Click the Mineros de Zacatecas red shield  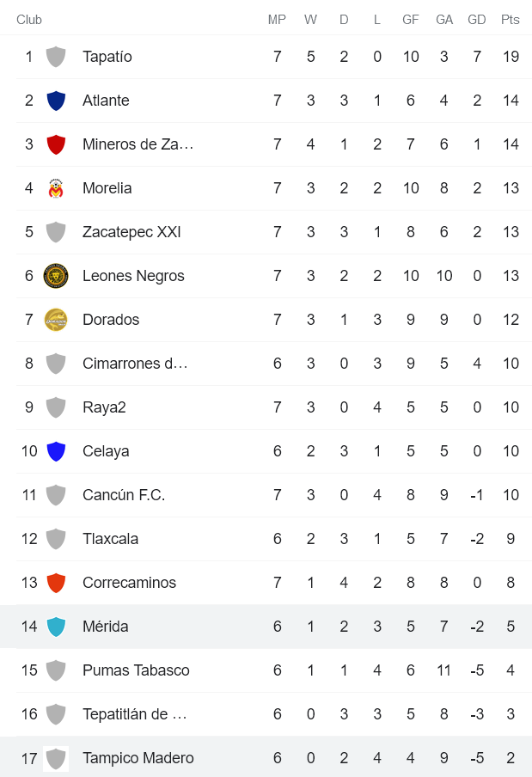56,144
